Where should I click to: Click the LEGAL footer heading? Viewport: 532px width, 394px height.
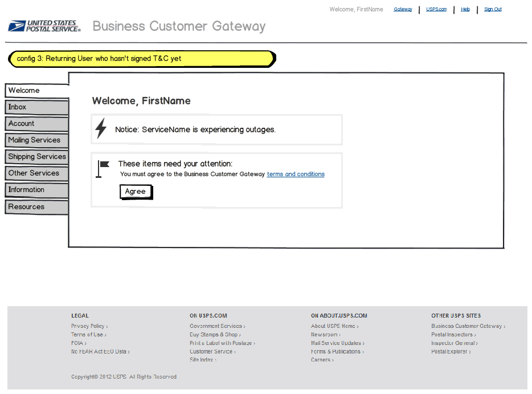(x=80, y=315)
